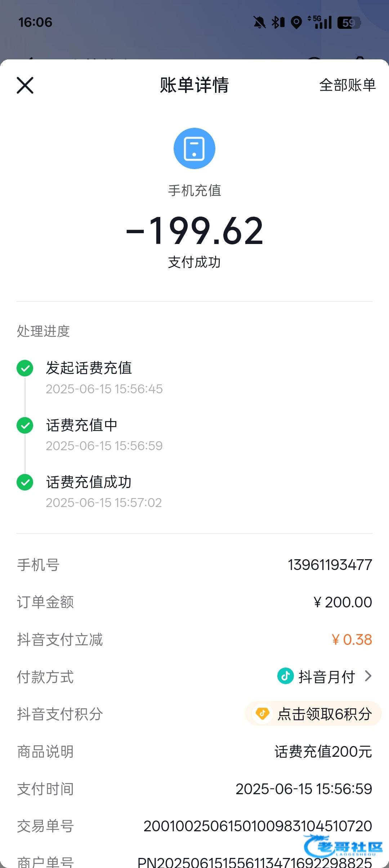This screenshot has height=868, width=389.
Task: Close the bill details sheet
Action: click(x=25, y=85)
